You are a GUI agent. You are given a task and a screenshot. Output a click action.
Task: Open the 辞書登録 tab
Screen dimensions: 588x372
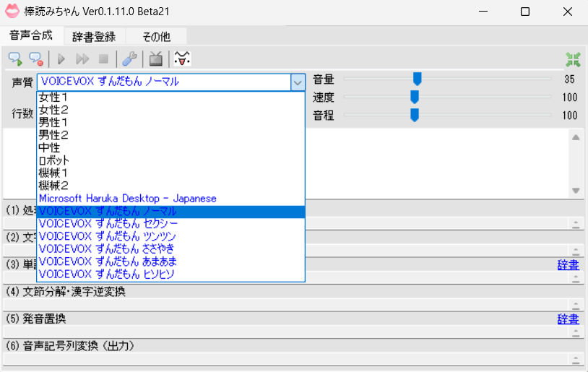click(94, 37)
